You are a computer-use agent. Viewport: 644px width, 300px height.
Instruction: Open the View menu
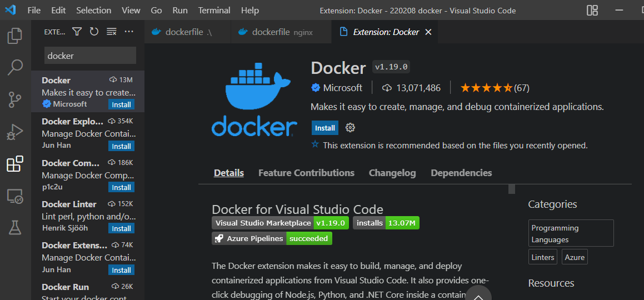[131, 10]
